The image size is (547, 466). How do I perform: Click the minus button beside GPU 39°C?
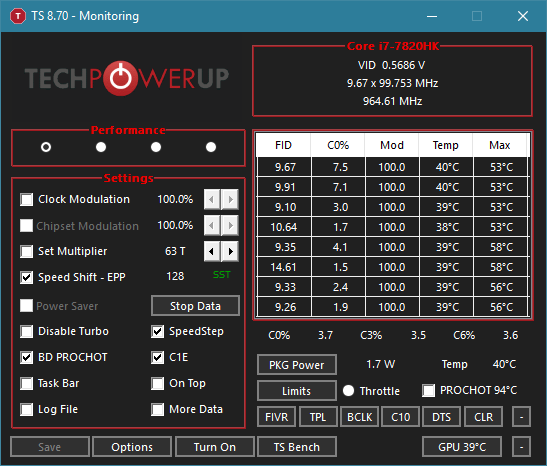point(522,447)
